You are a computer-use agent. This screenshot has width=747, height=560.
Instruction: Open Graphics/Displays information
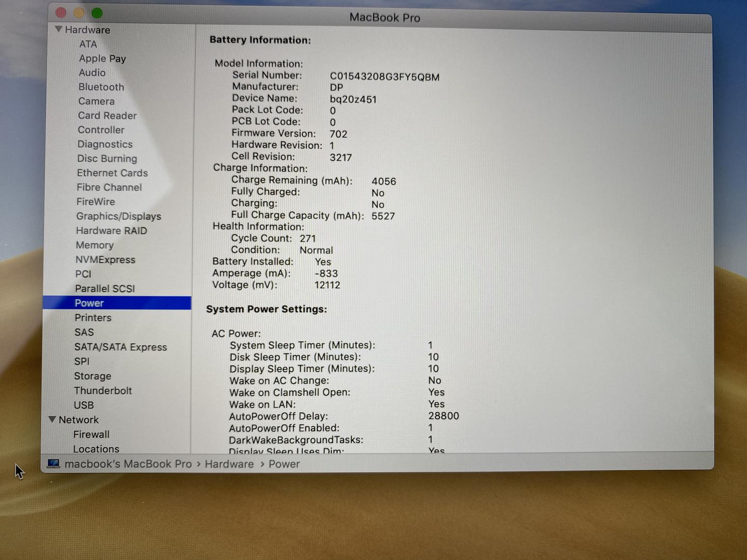118,216
